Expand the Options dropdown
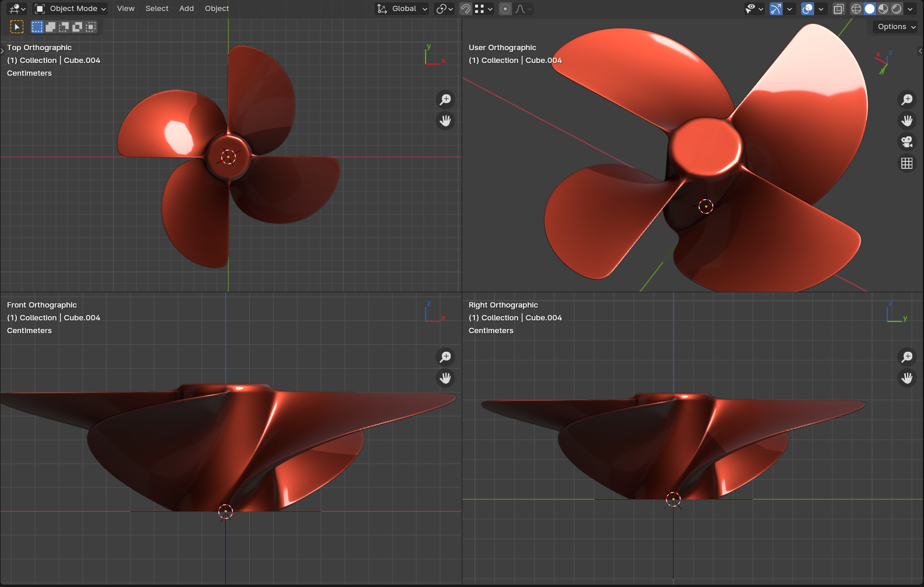The width and height of the screenshot is (924, 587). (x=896, y=27)
